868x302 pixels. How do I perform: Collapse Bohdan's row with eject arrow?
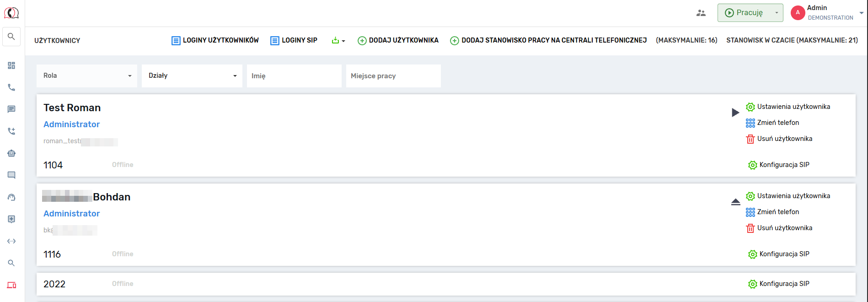tap(735, 202)
